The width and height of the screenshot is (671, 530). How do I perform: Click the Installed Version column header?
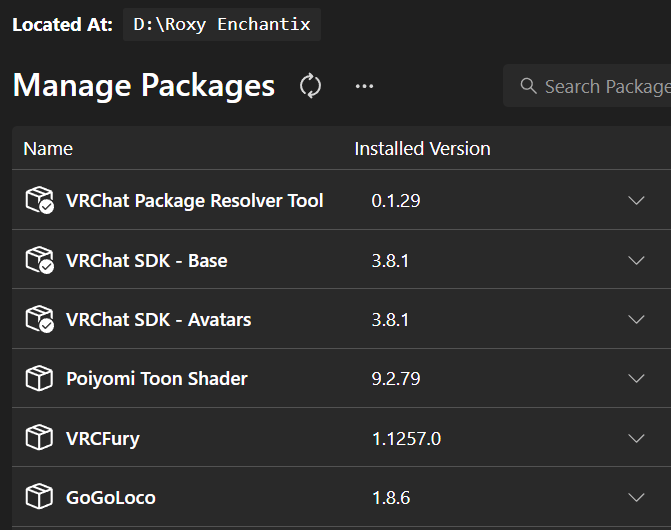click(x=422, y=149)
